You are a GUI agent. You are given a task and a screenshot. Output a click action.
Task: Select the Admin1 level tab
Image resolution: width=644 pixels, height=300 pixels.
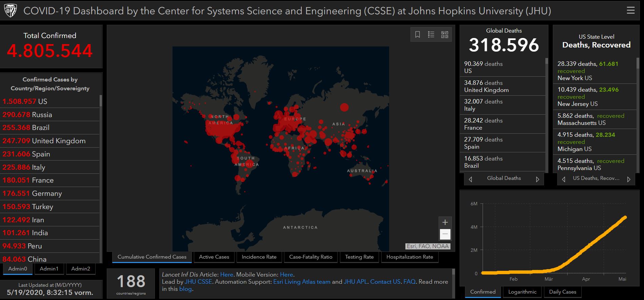(49, 269)
